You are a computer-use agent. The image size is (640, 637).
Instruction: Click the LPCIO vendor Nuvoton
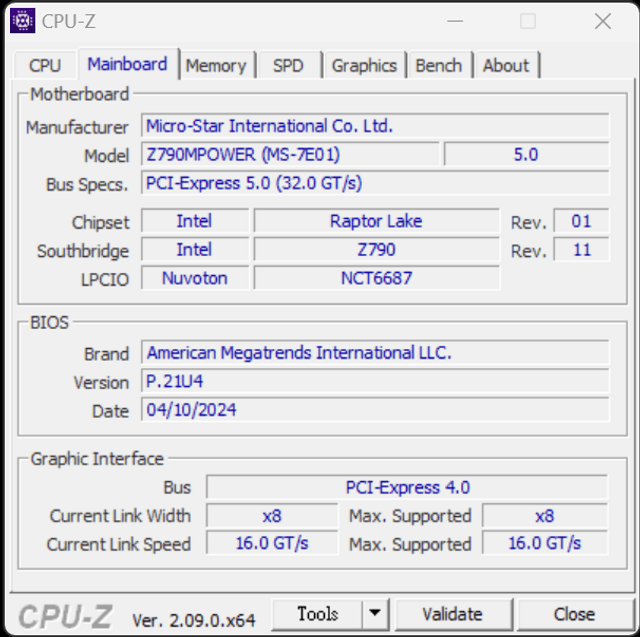pos(195,278)
